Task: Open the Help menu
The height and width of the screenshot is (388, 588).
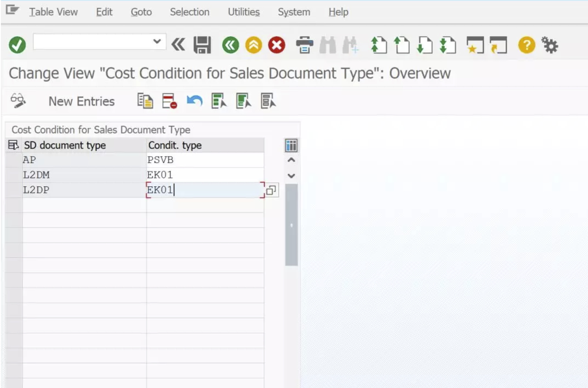Action: 338,12
